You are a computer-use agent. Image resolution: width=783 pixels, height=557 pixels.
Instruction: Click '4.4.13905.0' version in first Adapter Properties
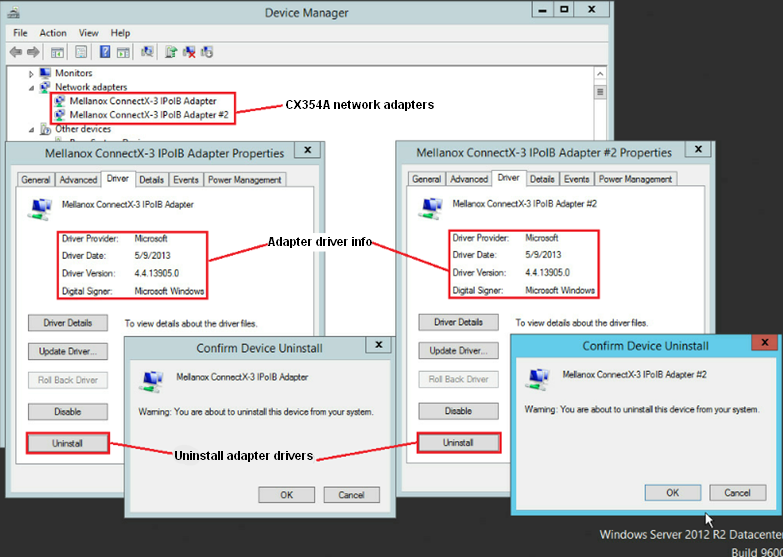(156, 273)
